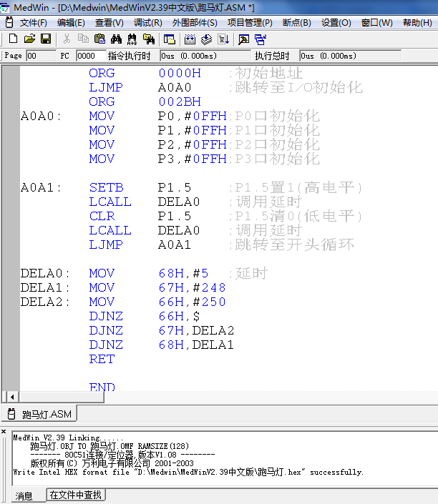The height and width of the screenshot is (504, 438).
Task: Click the find in files icon
Action: click(149, 39)
